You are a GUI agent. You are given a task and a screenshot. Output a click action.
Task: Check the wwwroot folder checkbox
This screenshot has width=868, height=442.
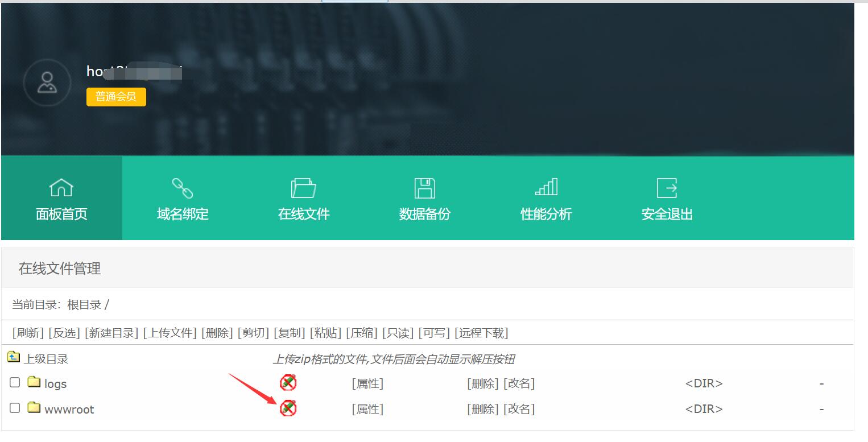15,408
